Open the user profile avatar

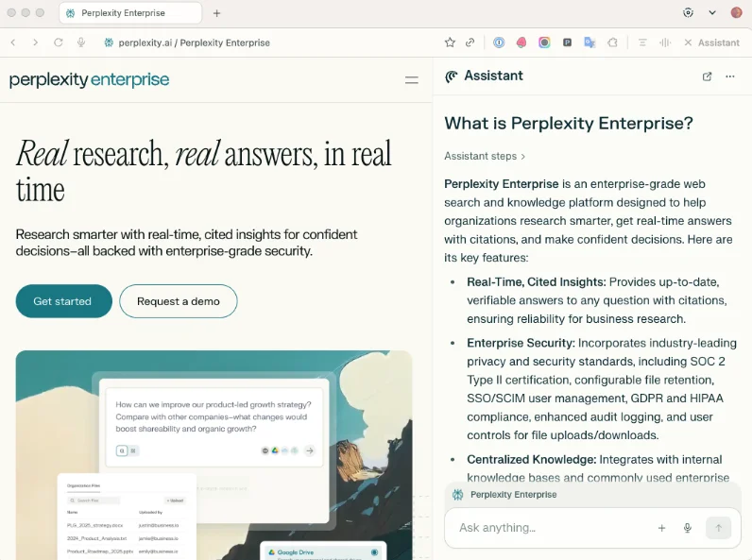pos(736,12)
